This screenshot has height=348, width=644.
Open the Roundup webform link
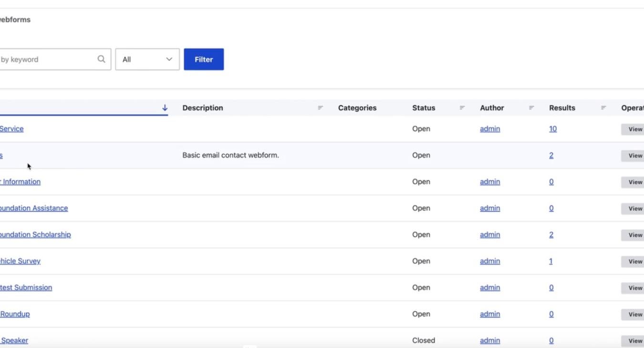pyautogui.click(x=15, y=314)
